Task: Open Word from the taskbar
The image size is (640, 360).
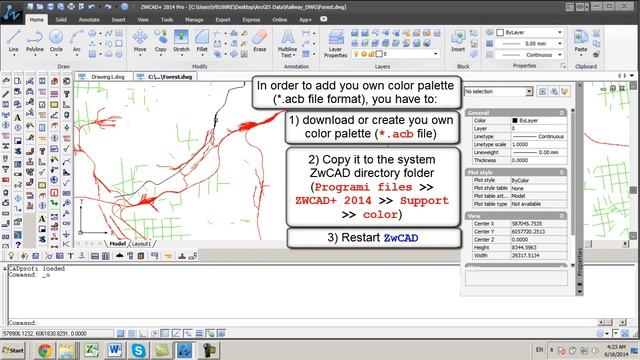Action: point(115,350)
